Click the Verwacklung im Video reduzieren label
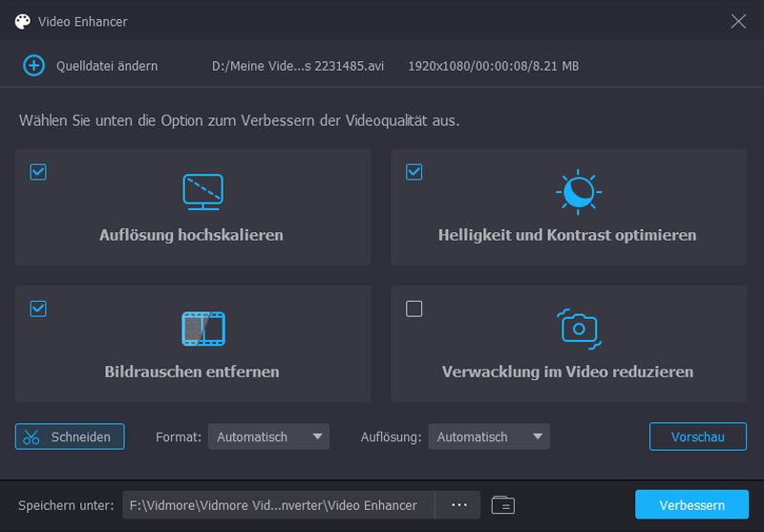 [x=567, y=372]
